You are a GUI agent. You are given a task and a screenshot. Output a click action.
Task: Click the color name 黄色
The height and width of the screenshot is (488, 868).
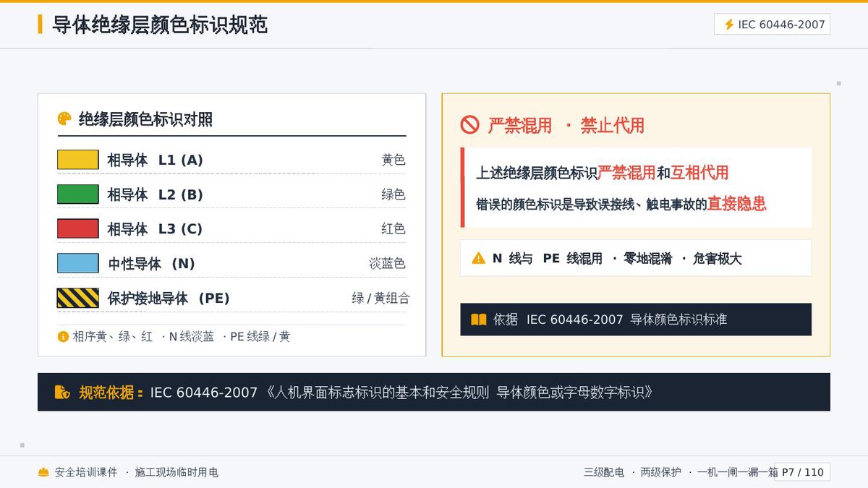pos(393,160)
